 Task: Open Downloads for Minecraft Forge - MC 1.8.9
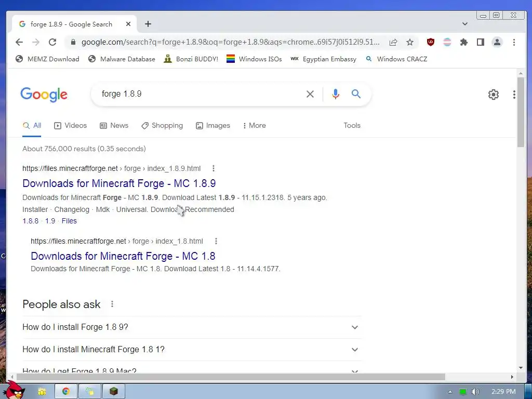coord(119,183)
